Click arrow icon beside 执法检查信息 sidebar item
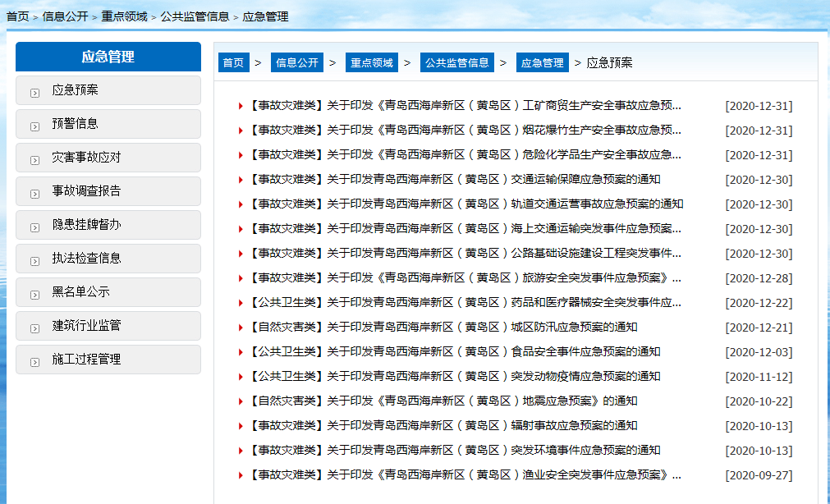The width and height of the screenshot is (830, 504). click(34, 260)
